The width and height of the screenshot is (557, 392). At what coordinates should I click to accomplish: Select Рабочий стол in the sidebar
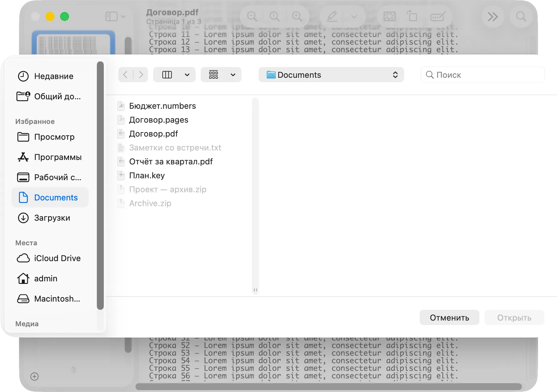click(x=50, y=177)
